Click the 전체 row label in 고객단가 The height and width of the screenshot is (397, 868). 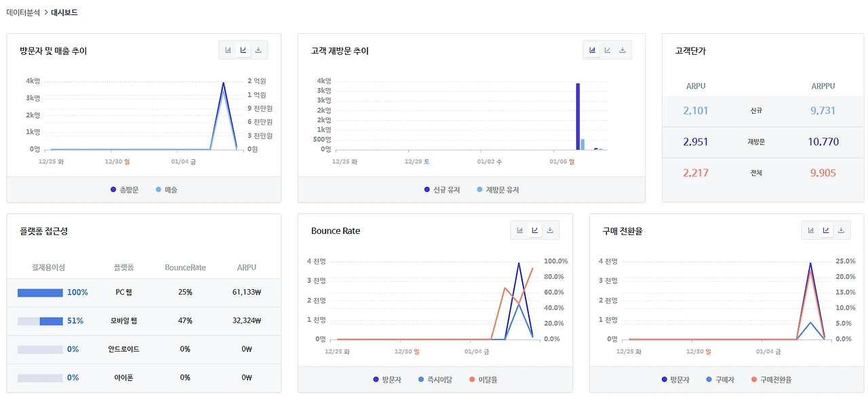point(757,173)
